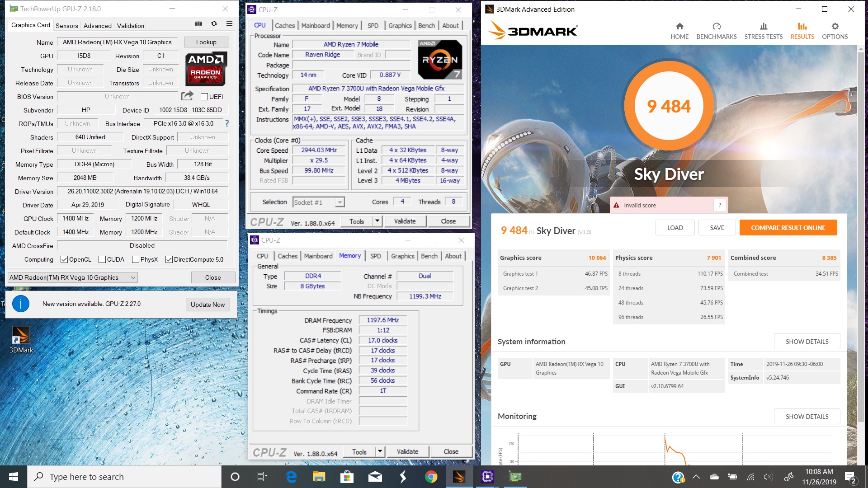
Task: Show details for Monitoring
Action: pos(807,417)
